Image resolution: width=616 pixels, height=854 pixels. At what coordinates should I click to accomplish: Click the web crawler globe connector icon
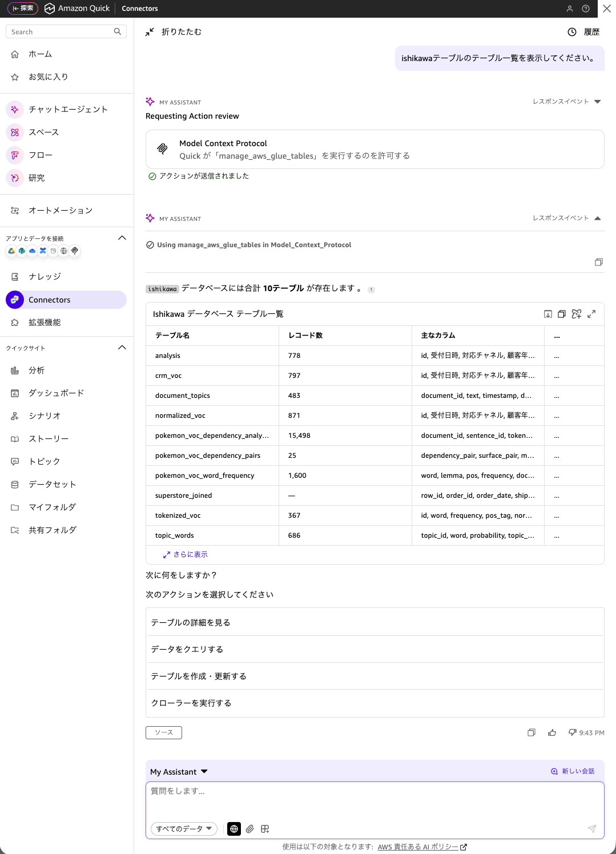(64, 251)
